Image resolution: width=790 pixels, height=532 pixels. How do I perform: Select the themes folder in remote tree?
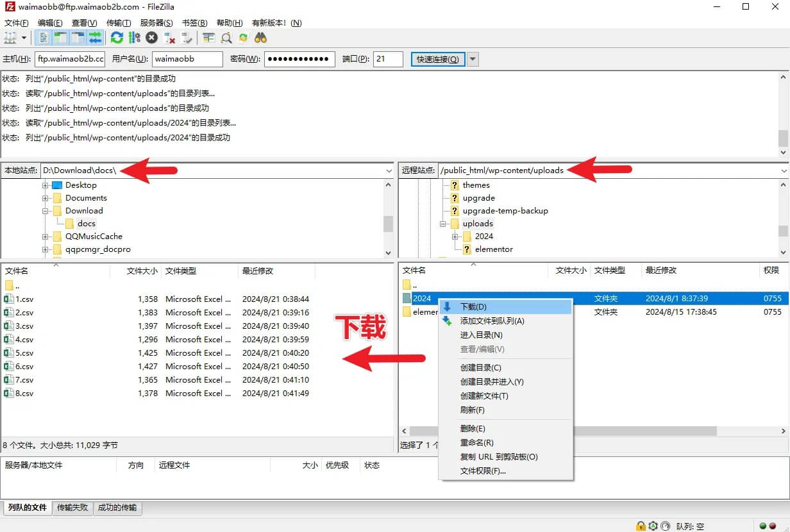[476, 185]
